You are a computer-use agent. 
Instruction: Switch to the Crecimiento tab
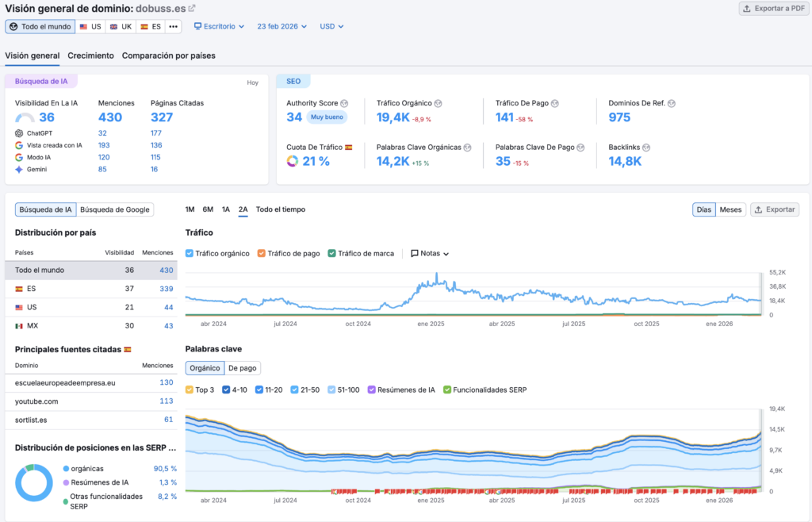(90, 56)
